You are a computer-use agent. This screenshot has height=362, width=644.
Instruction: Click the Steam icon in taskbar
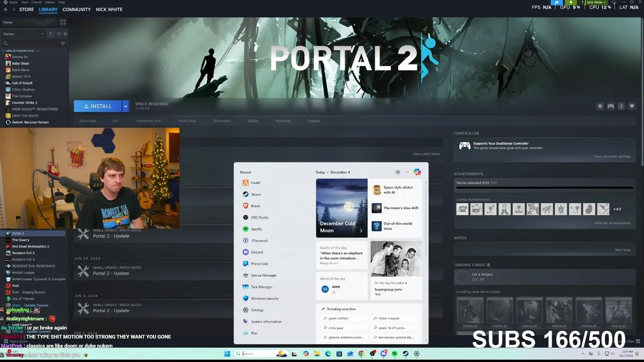(406, 353)
